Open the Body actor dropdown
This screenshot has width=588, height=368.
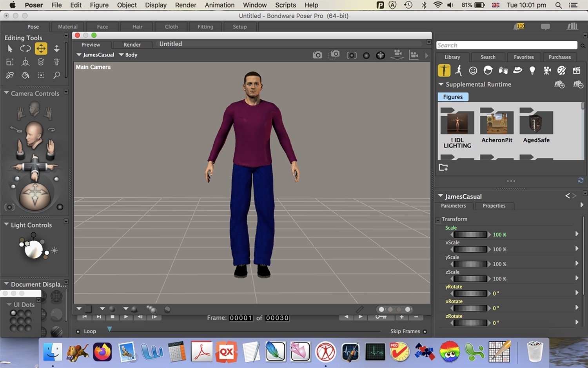tap(128, 55)
